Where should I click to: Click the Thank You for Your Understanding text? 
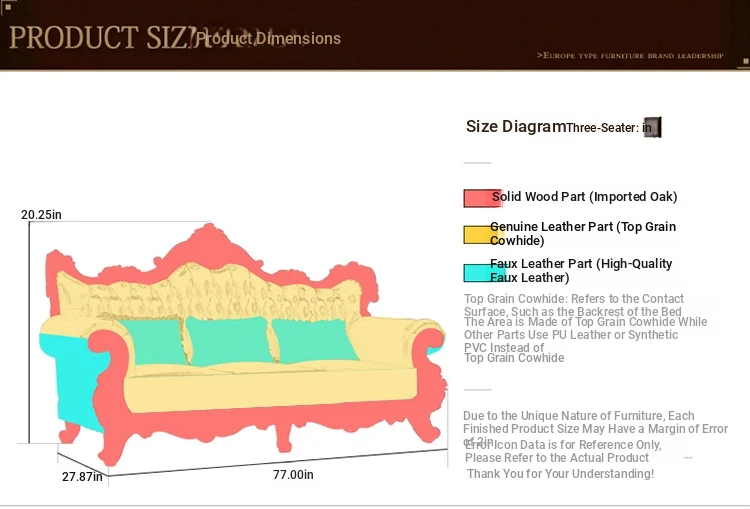(x=560, y=473)
